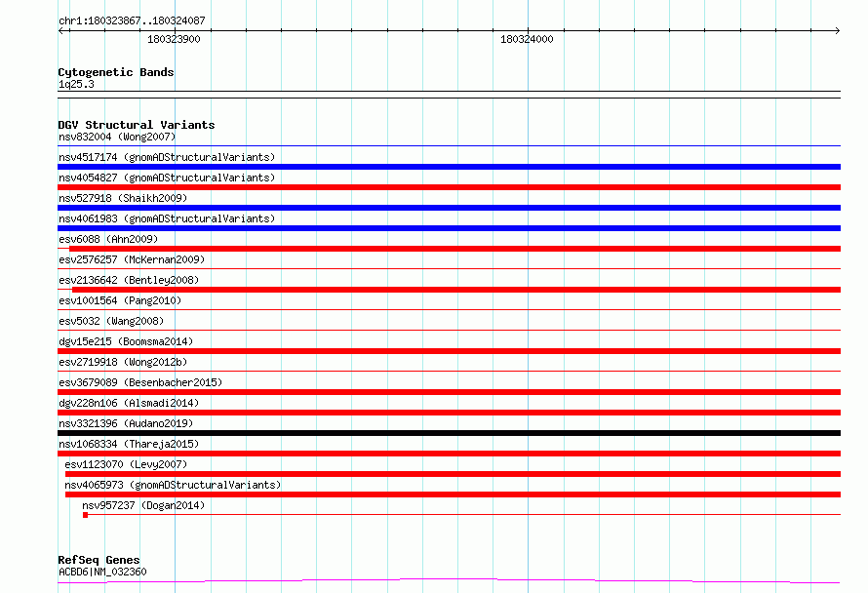Image resolution: width=868 pixels, height=593 pixels.
Task: Click the nsv832004 (Wong2007) variant label
Action: [x=117, y=137]
